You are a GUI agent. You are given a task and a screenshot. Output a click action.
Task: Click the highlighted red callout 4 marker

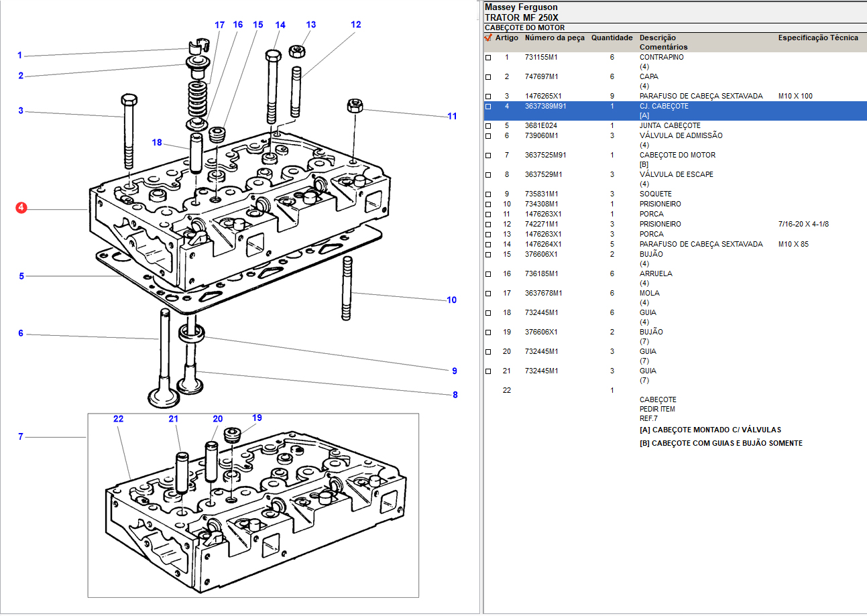coord(21,208)
